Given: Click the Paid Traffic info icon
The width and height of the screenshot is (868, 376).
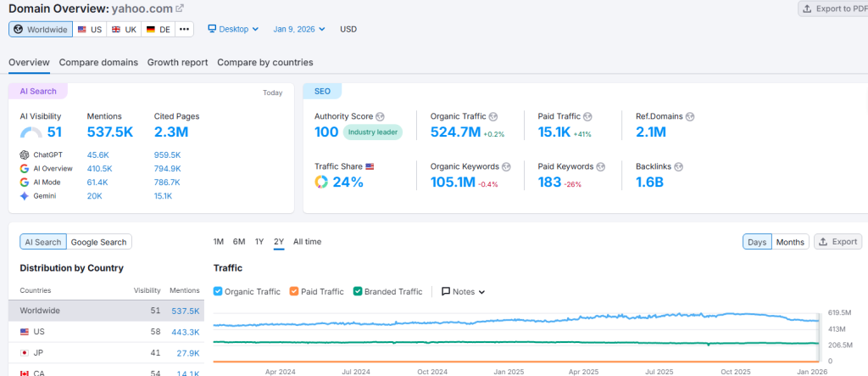Looking at the screenshot, I should (587, 116).
